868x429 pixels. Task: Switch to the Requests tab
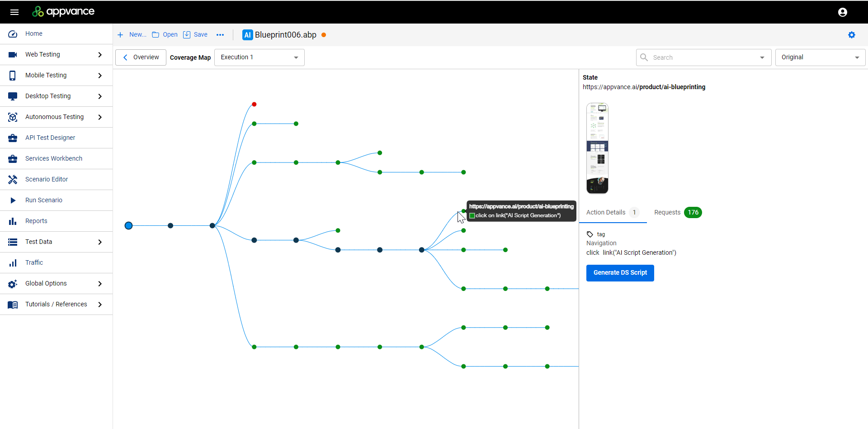pos(678,213)
